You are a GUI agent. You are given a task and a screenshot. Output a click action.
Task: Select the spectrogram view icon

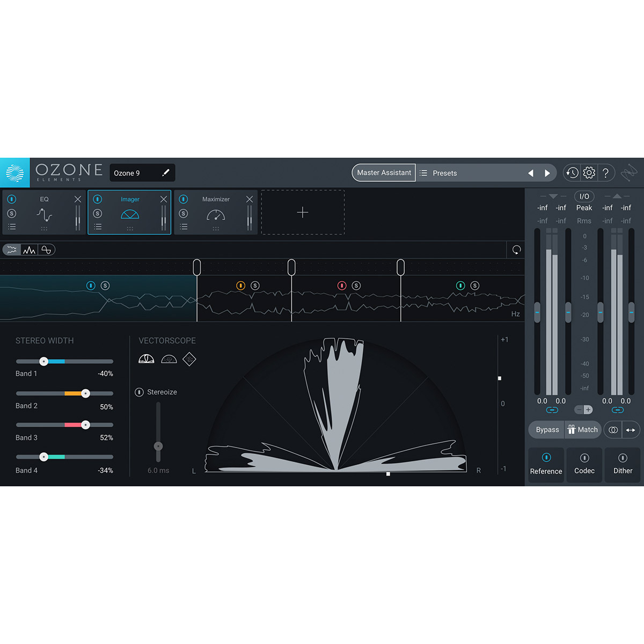(x=29, y=249)
